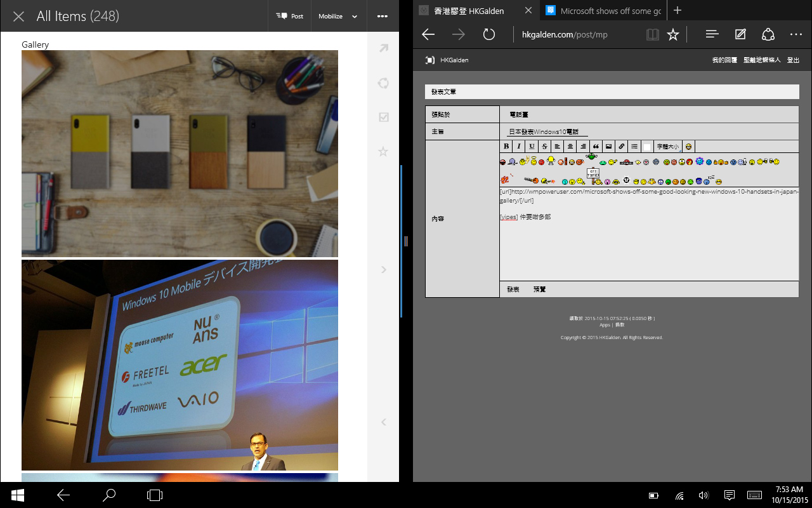812x508 pixels.
Task: Click the 發表 submit button
Action: pyautogui.click(x=513, y=290)
